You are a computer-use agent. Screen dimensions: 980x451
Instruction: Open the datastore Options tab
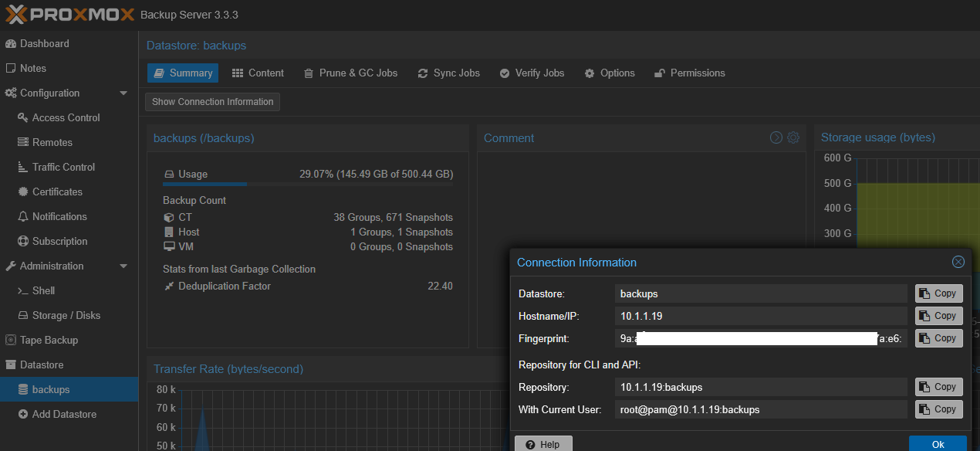coord(610,73)
